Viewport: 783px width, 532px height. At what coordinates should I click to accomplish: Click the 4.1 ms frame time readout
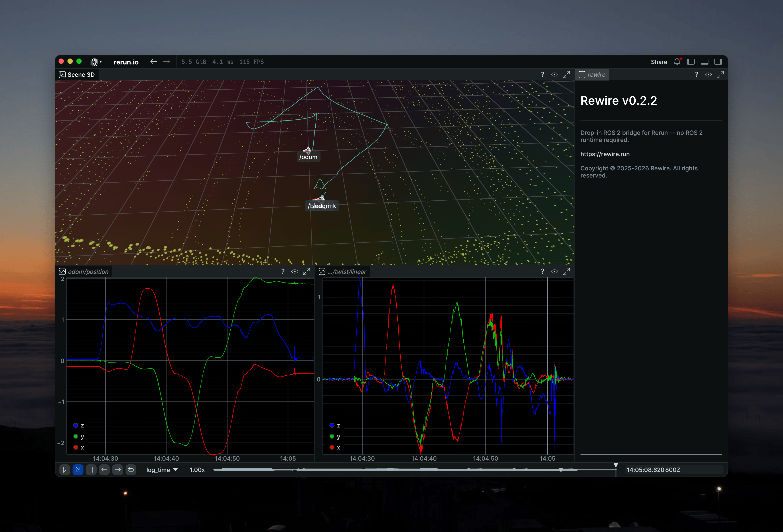point(223,62)
